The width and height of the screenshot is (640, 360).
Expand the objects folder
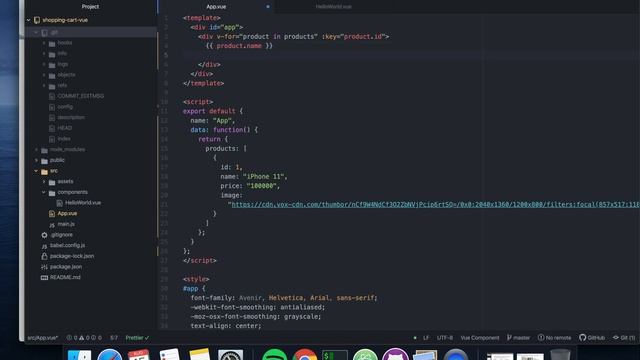pos(44,75)
